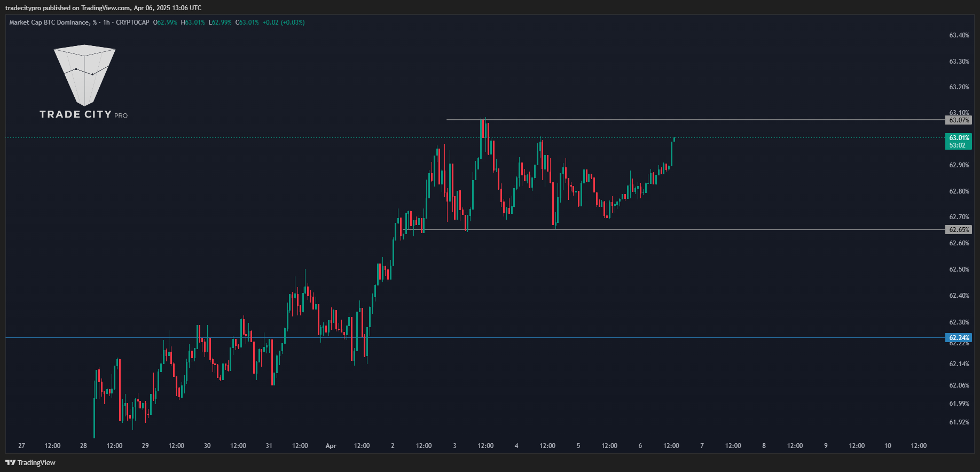Click the high value H63.01%
Screen dimensions: 980x472
click(193, 22)
